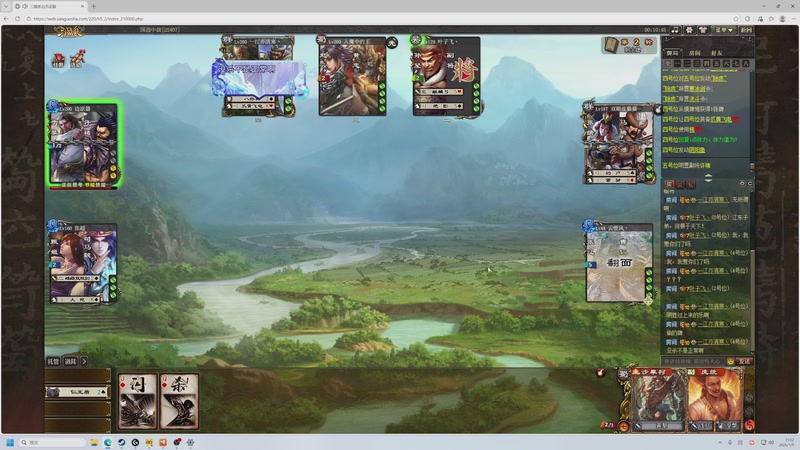The height and width of the screenshot is (450, 800).
Task: Switch to the 房间 tab
Action: click(694, 53)
